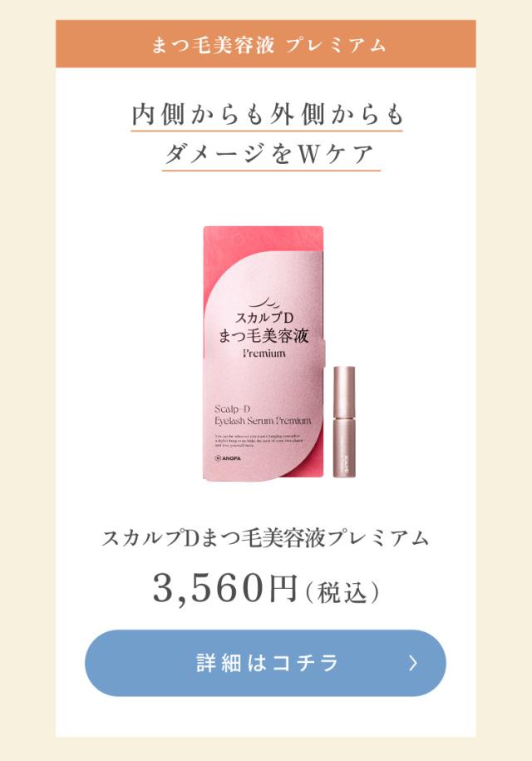Click the hanging hole at box top

[238, 240]
